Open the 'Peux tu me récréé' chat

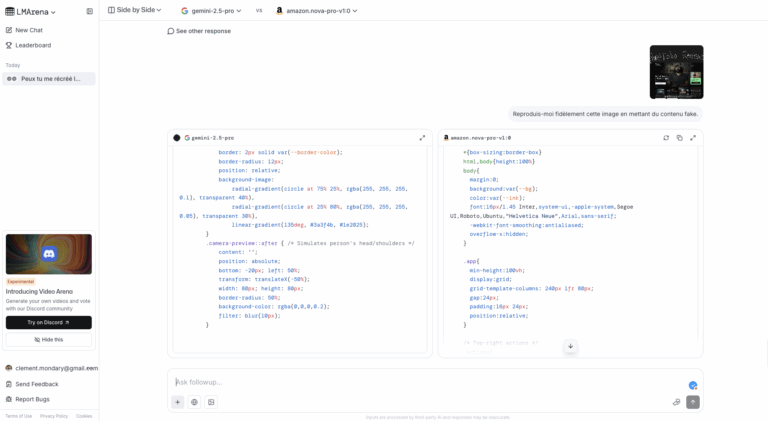[x=49, y=78]
